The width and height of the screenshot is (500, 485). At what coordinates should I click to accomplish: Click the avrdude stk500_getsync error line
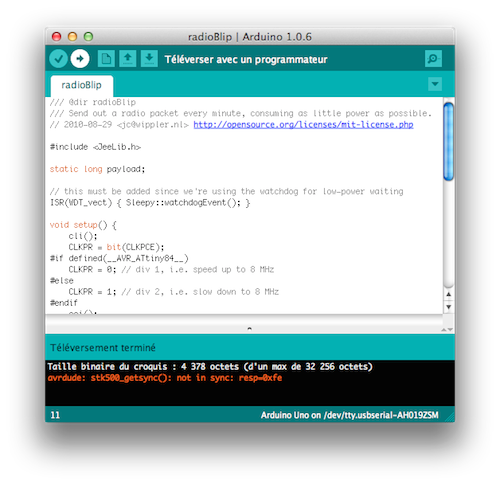tap(165, 378)
